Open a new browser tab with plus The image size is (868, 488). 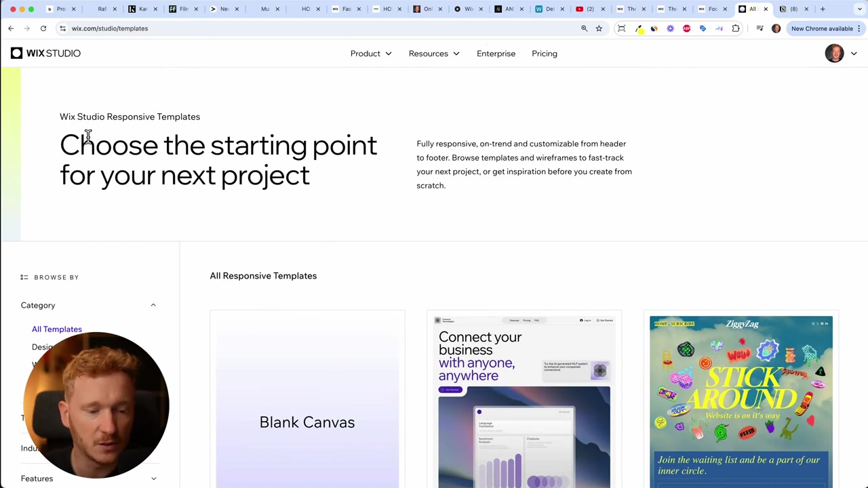tap(823, 9)
